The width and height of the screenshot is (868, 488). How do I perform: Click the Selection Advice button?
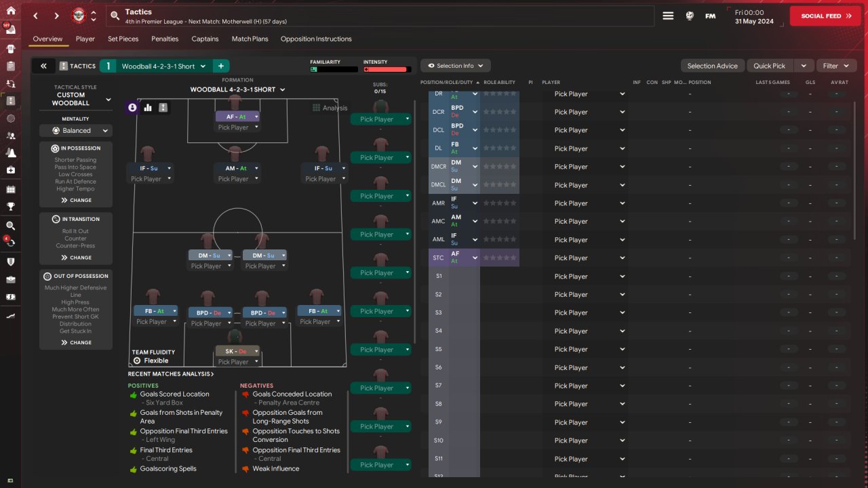[x=712, y=66]
